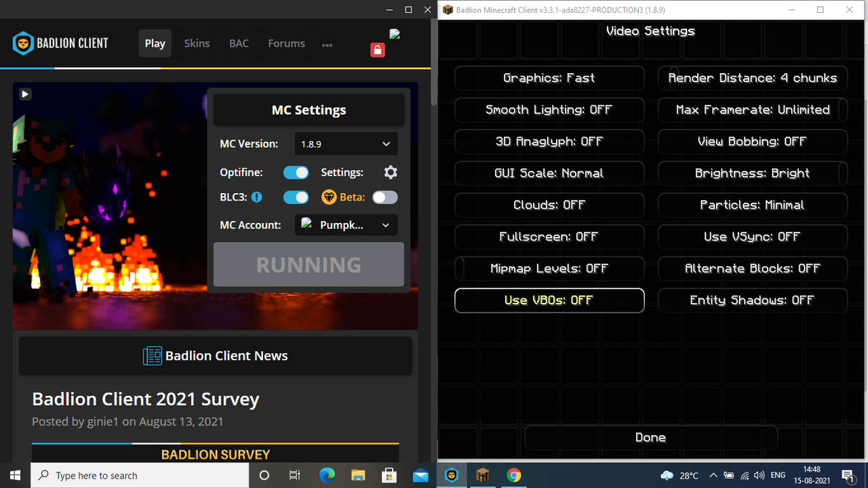Open the Settings gear icon
Screen dimensions: 868x488
tap(391, 172)
